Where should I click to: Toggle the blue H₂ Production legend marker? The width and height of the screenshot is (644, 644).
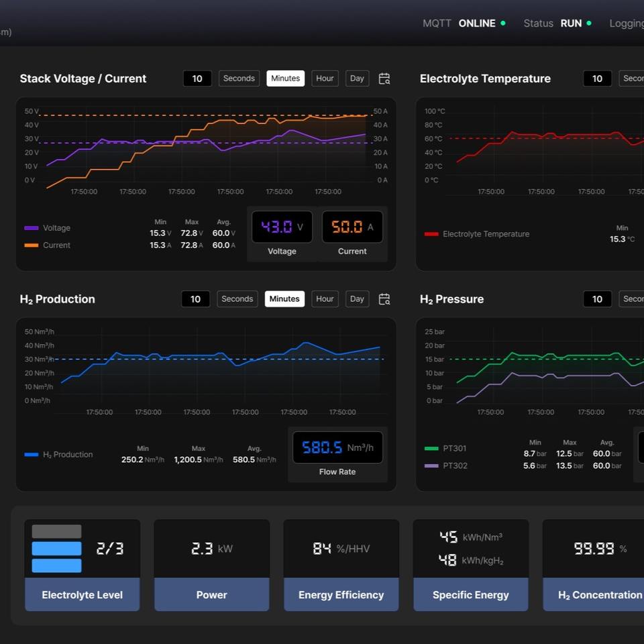(32, 455)
